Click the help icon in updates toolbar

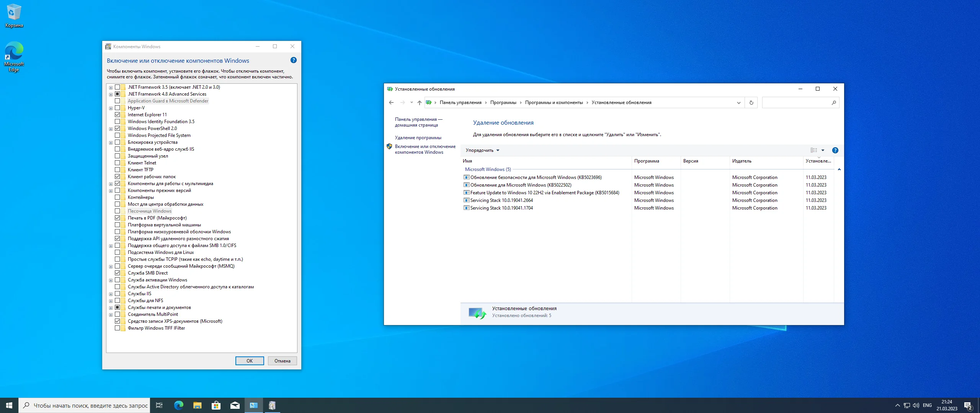pos(835,150)
